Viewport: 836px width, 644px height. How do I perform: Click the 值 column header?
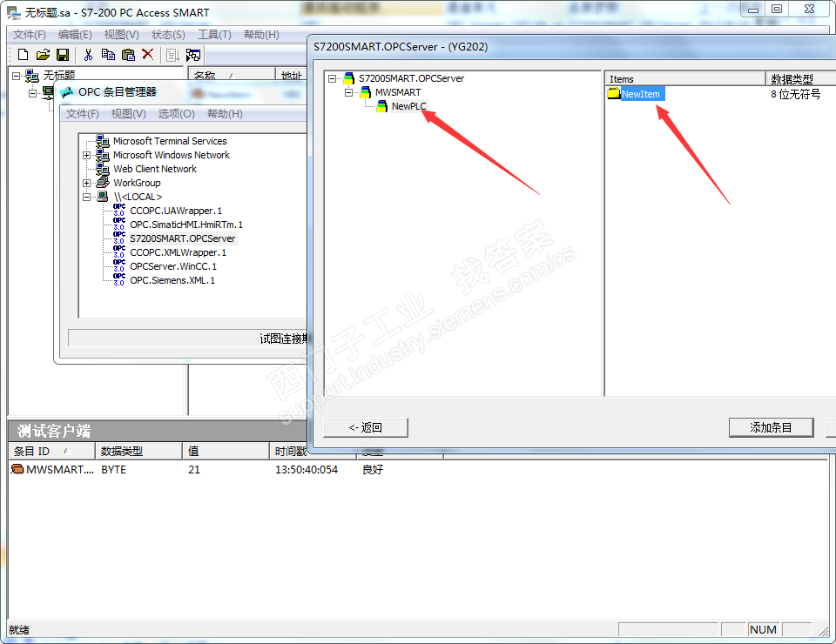pyautogui.click(x=226, y=451)
